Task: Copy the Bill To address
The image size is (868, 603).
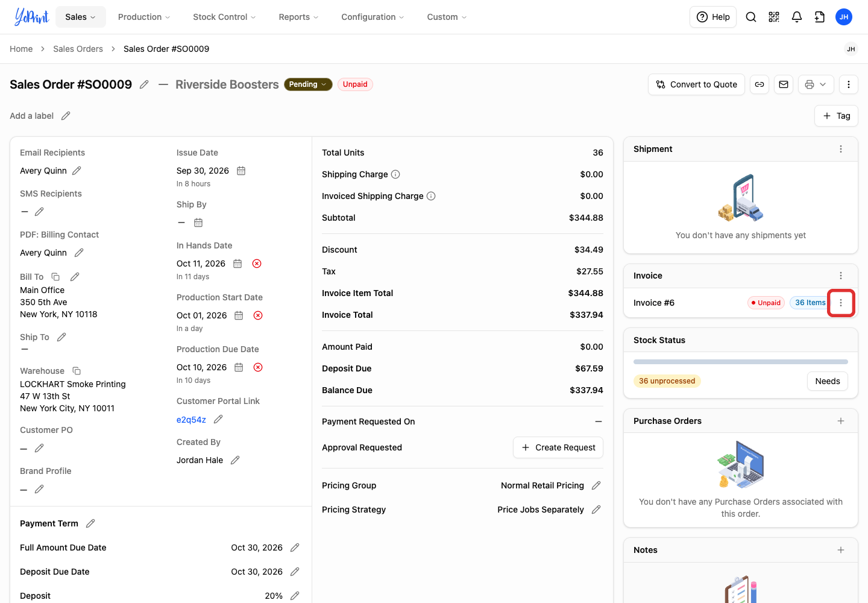Action: [x=55, y=277]
